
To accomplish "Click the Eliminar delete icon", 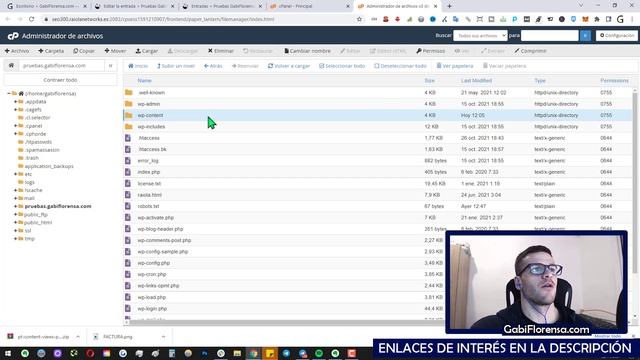I will pyautogui.click(x=221, y=51).
